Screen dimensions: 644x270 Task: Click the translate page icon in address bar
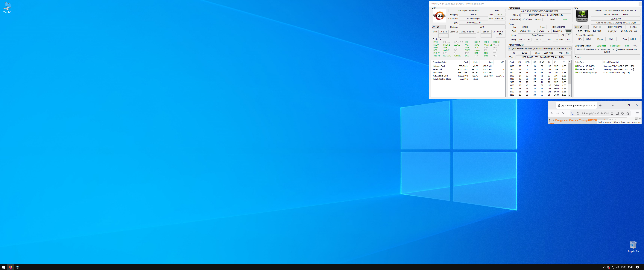pos(622,113)
